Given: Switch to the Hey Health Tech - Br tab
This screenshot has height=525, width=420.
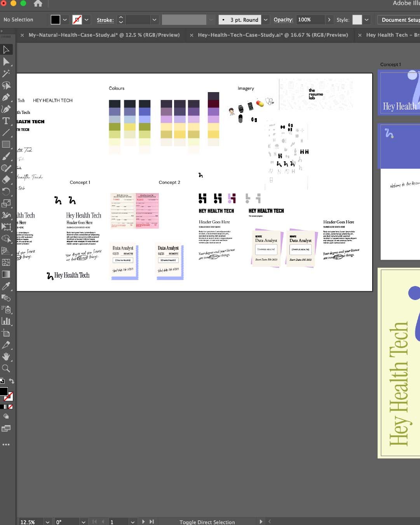Looking at the screenshot, I should [393, 35].
